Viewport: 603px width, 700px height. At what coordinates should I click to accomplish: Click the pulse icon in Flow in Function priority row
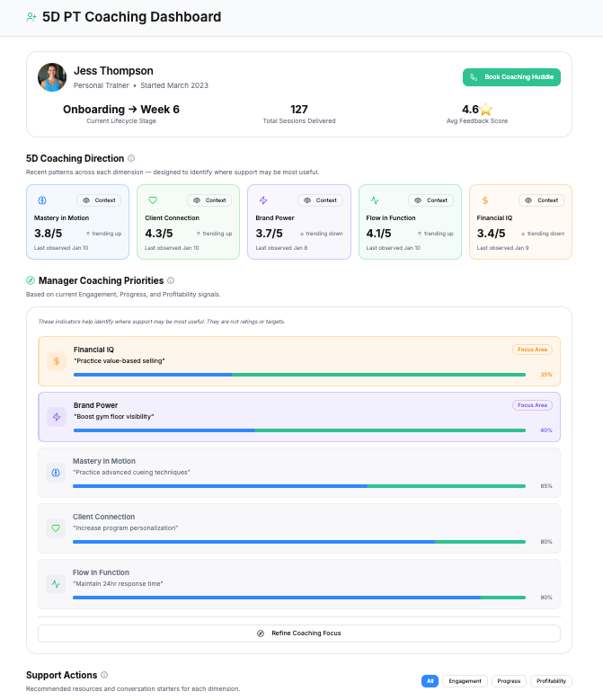[x=56, y=584]
